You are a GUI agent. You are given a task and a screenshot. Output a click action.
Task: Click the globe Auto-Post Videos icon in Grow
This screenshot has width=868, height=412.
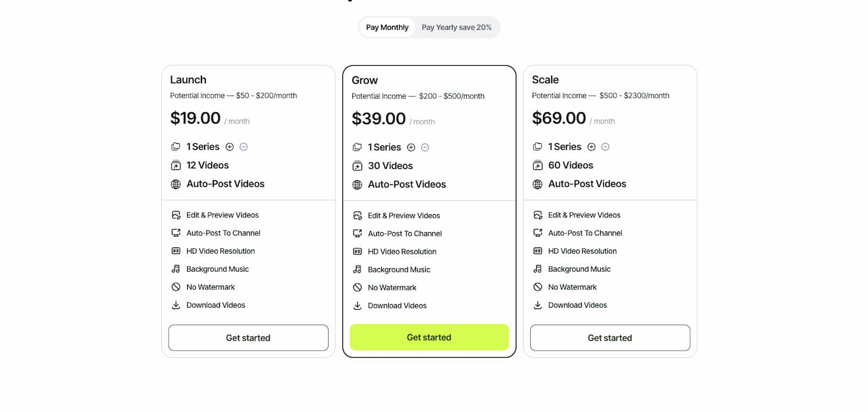[x=357, y=184]
